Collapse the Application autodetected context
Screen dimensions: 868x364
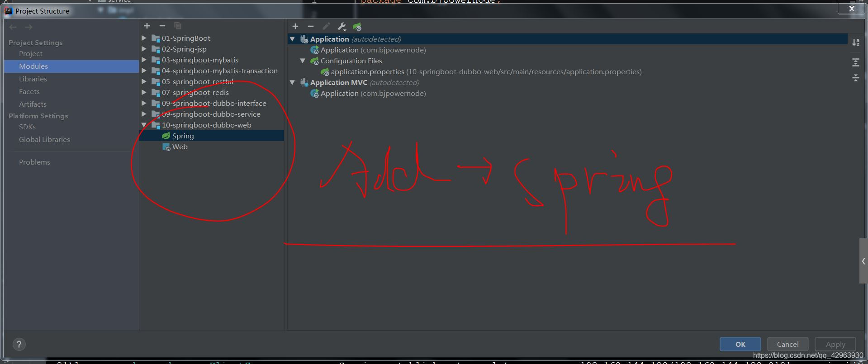pos(292,39)
